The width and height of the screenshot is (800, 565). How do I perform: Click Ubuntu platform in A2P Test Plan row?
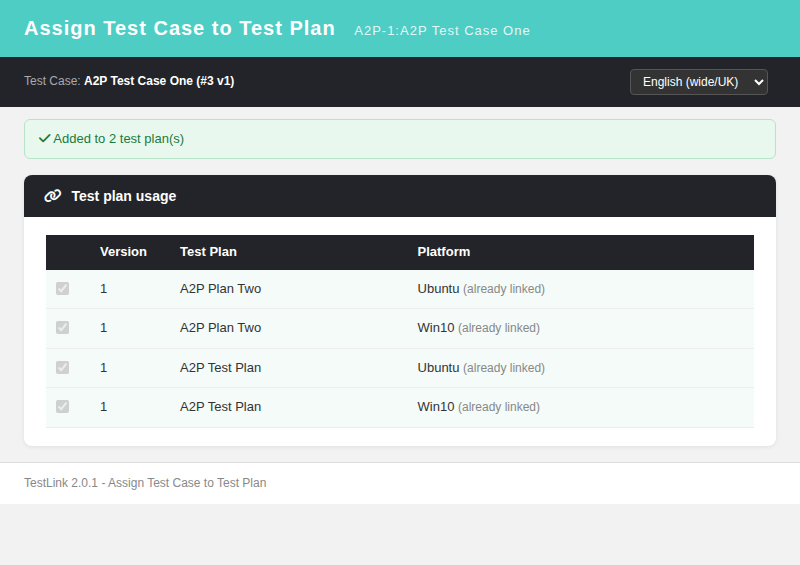pyautogui.click(x=438, y=368)
